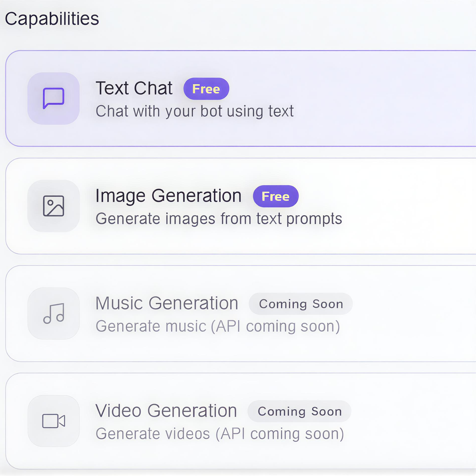Click the Free badge next to Text Chat
This screenshot has width=476, height=476.
206,89
